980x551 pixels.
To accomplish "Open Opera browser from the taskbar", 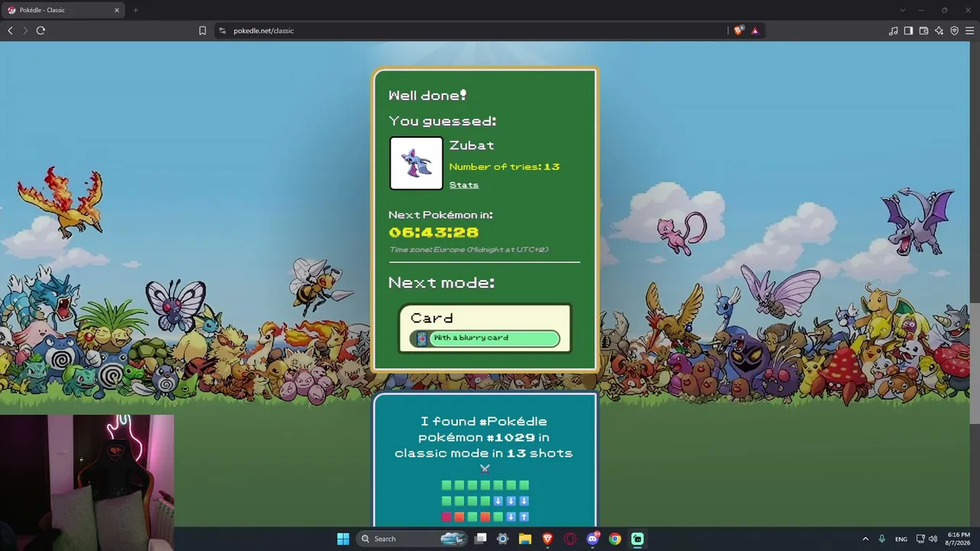I will pos(570,539).
